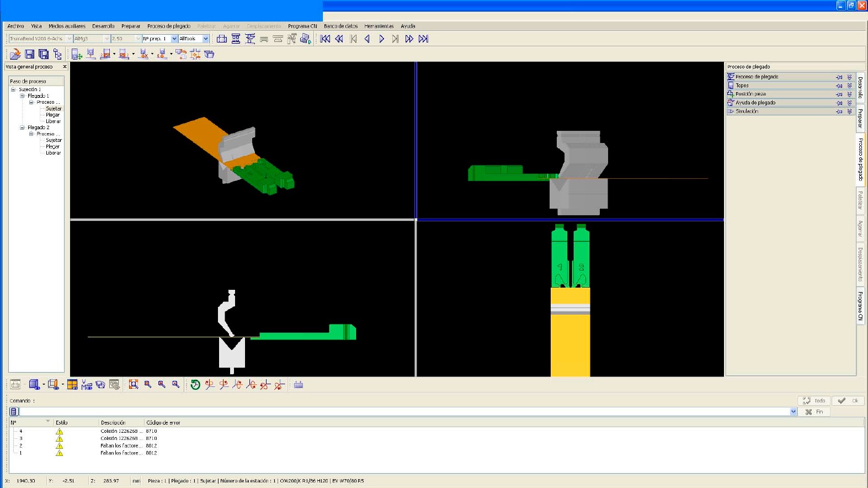Image resolution: width=868 pixels, height=488 pixels.
Task: Select Plegar under Plegado 1
Action: 53,115
